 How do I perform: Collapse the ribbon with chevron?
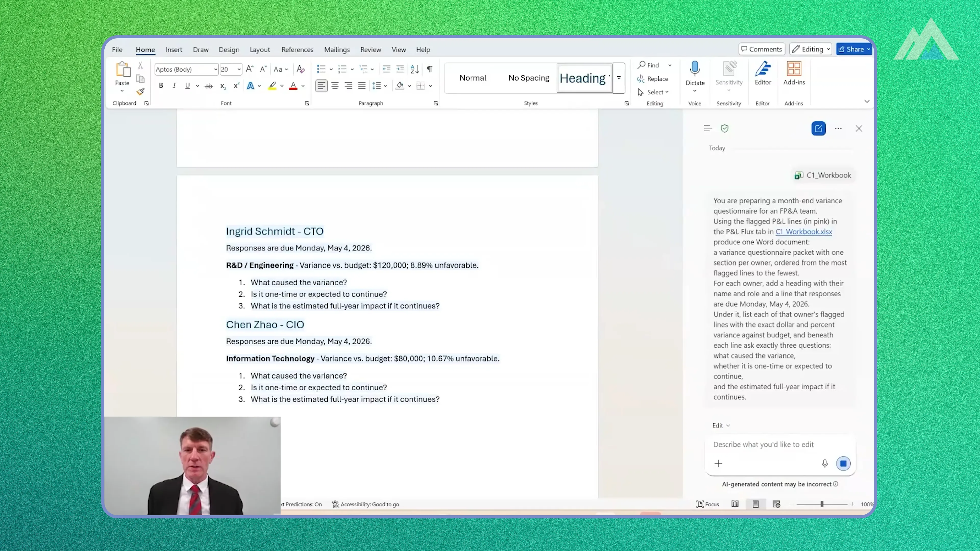click(867, 102)
